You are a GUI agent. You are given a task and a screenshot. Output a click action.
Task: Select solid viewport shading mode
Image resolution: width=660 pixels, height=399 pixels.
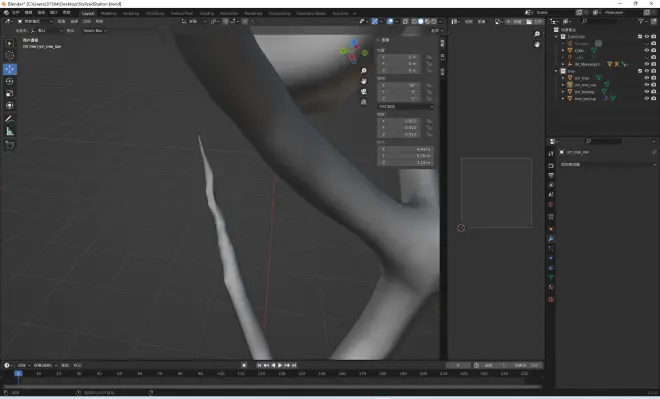tap(420, 21)
